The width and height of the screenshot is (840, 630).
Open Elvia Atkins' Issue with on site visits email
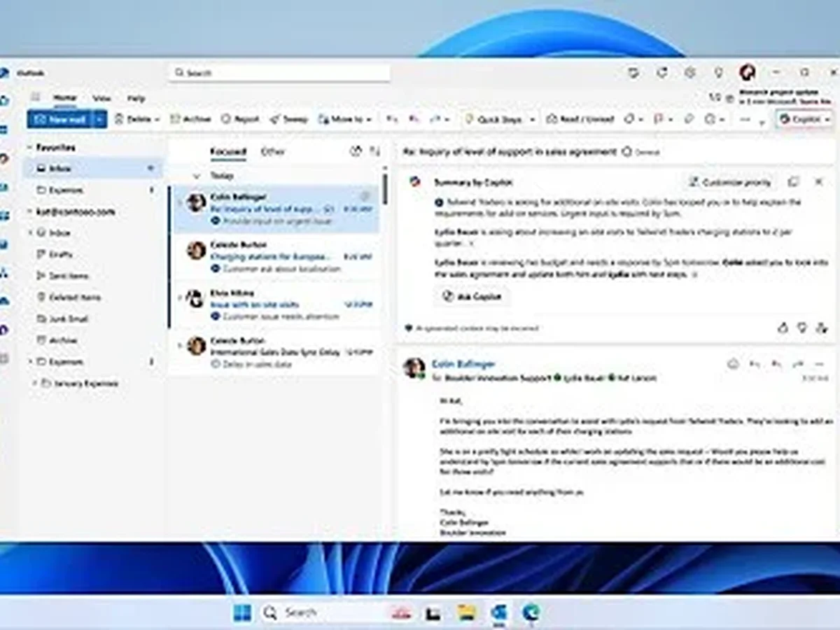274,304
